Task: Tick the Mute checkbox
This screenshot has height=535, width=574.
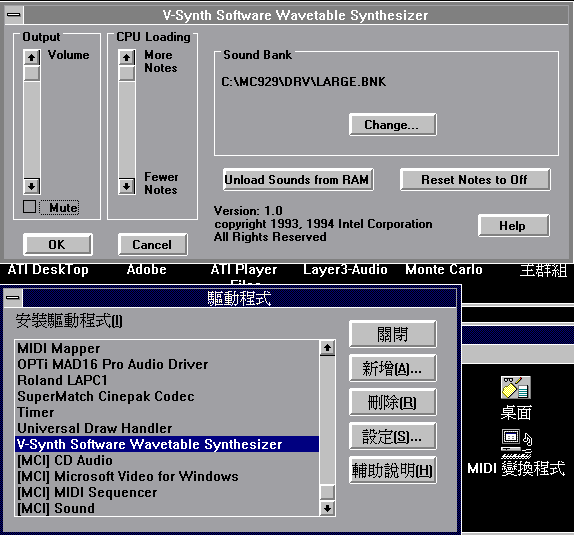Action: 29,207
